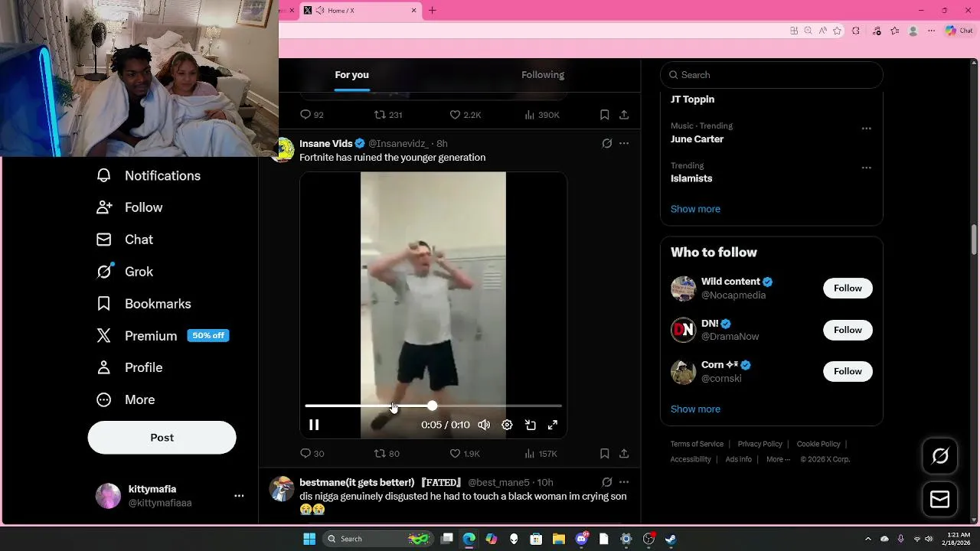Show more trending topics

pyautogui.click(x=695, y=209)
